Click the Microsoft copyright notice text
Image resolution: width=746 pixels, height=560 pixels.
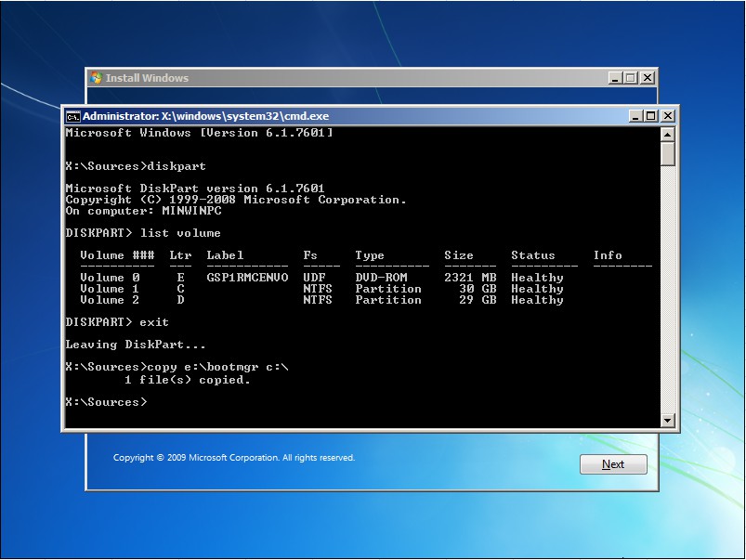coord(234,458)
